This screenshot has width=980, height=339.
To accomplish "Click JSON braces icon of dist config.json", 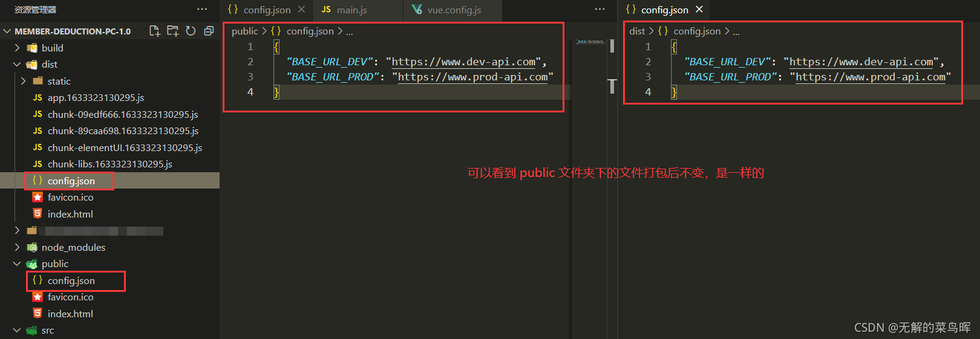I will pos(38,181).
